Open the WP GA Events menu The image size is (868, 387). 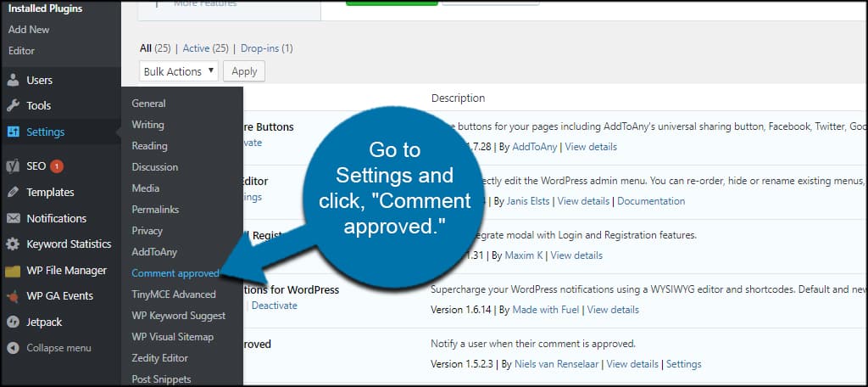(61, 297)
